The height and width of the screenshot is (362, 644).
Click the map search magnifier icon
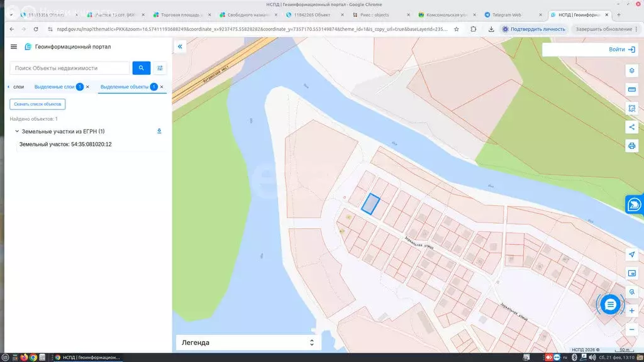pos(632,292)
